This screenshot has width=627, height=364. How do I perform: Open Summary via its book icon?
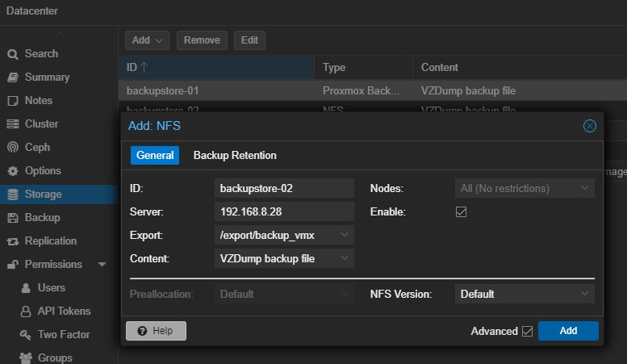point(12,77)
